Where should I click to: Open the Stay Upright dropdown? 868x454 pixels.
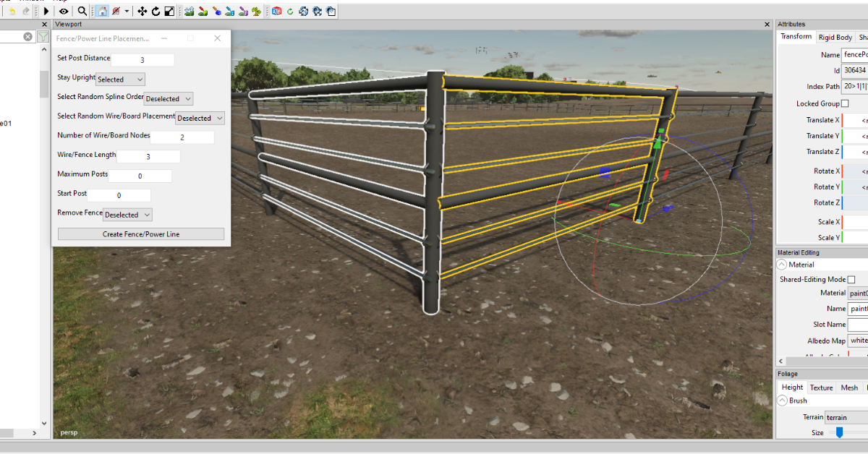(x=120, y=80)
